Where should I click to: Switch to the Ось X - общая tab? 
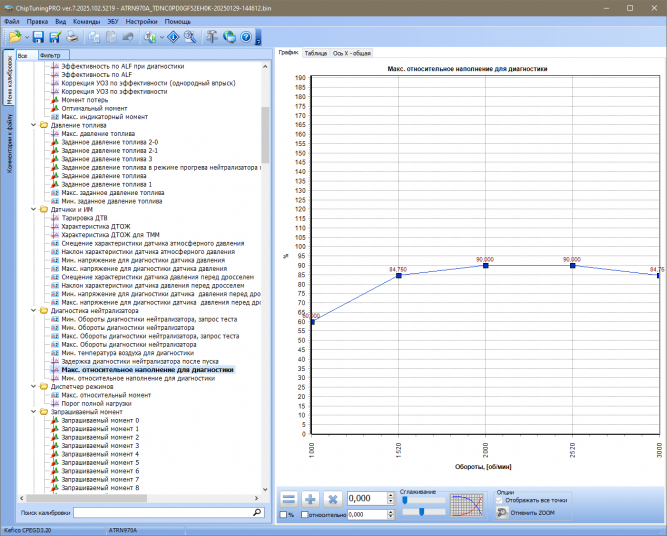(x=351, y=53)
